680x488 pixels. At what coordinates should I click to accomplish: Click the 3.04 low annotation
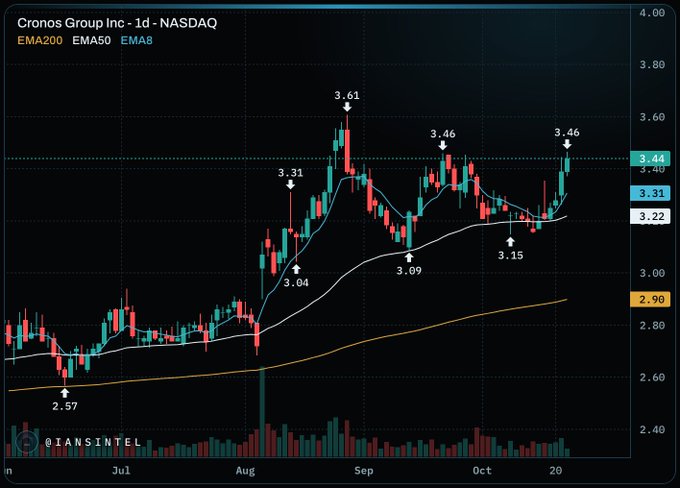(x=296, y=283)
